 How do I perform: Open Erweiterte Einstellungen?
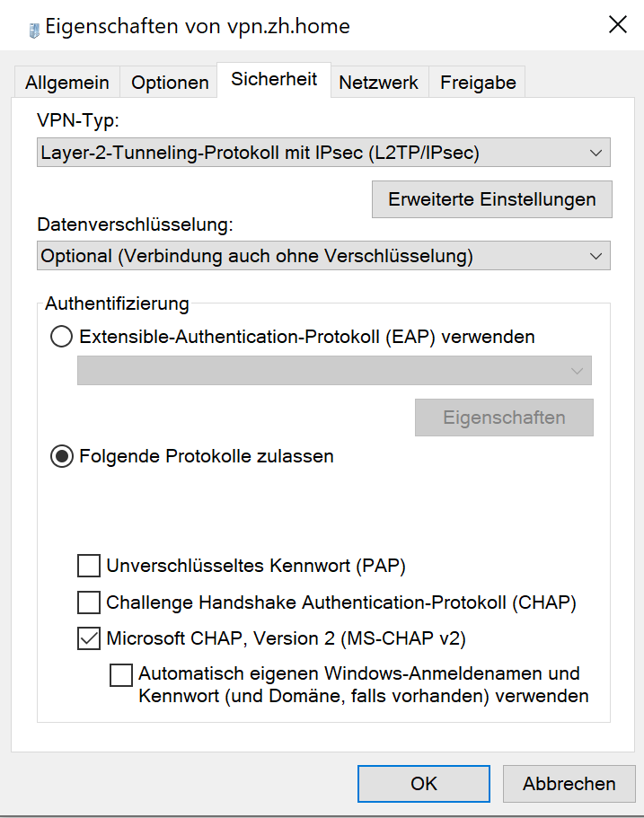(491, 199)
